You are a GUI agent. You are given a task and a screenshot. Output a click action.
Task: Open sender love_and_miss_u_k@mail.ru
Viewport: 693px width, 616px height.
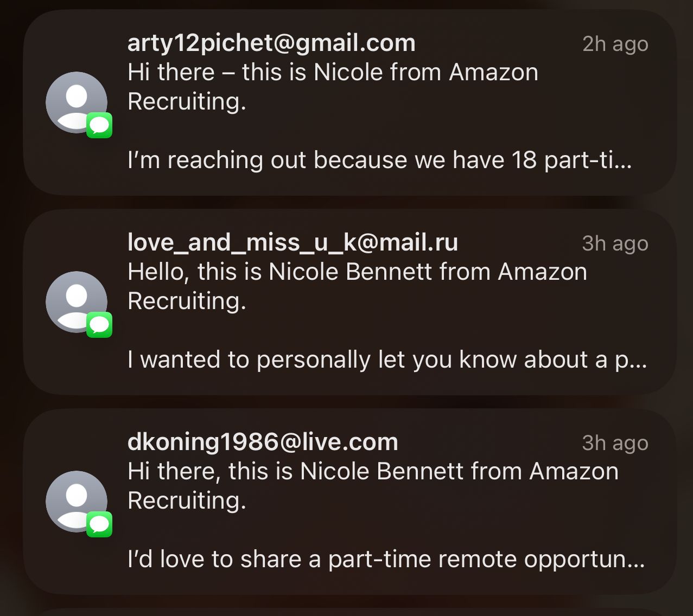pos(293,242)
